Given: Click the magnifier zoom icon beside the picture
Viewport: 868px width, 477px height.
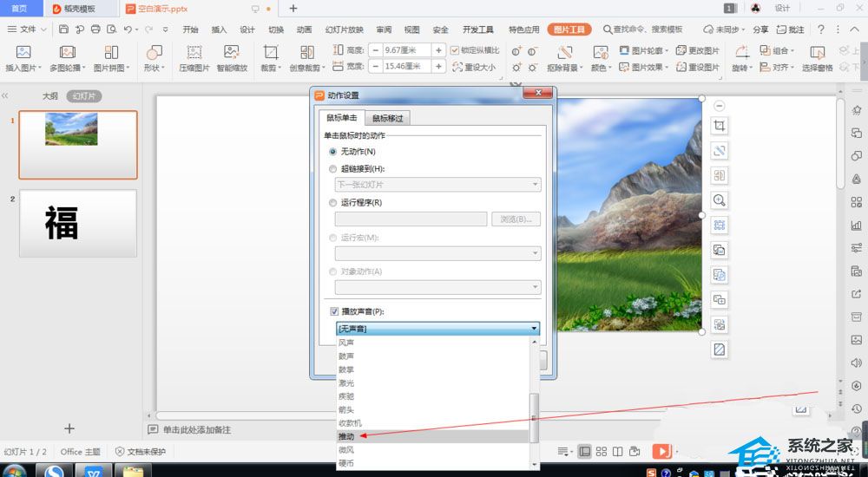Looking at the screenshot, I should 719,200.
